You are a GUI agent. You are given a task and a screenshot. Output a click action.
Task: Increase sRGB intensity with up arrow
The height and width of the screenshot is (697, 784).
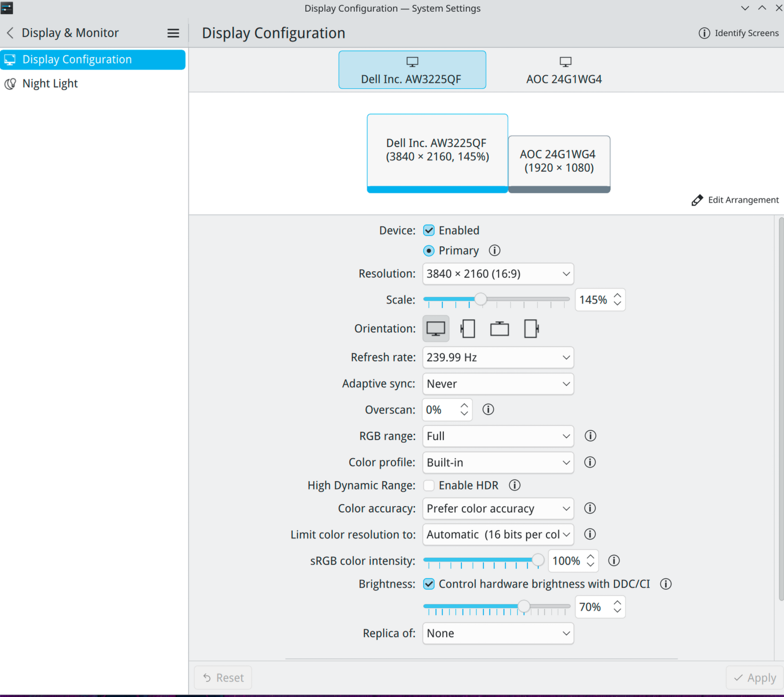(590, 557)
